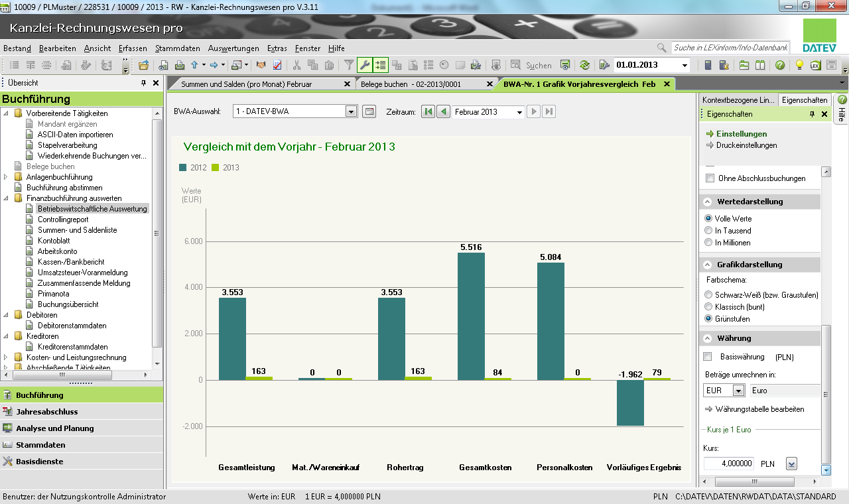Screen dimensions: 849x504
Task: Click the checklist document toolbar icon
Action: tap(277, 65)
